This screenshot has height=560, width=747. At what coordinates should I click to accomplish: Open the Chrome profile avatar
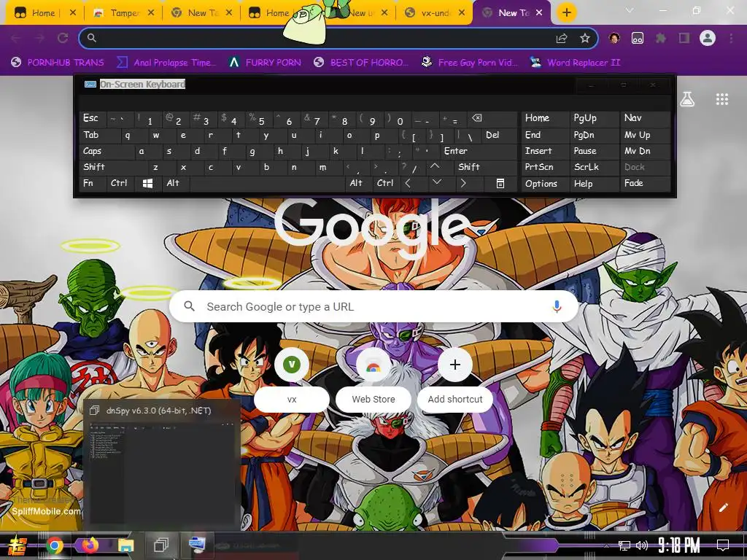tap(708, 38)
